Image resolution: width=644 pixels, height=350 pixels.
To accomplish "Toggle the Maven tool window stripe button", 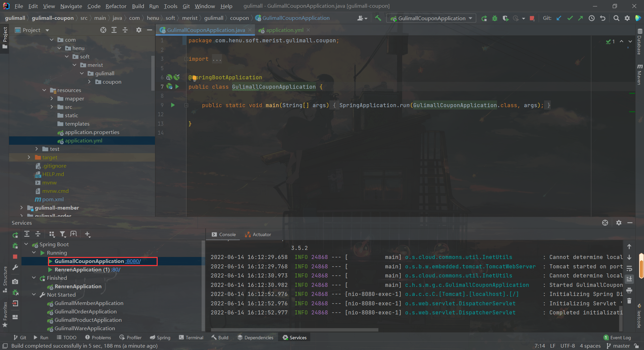I will 640,74.
